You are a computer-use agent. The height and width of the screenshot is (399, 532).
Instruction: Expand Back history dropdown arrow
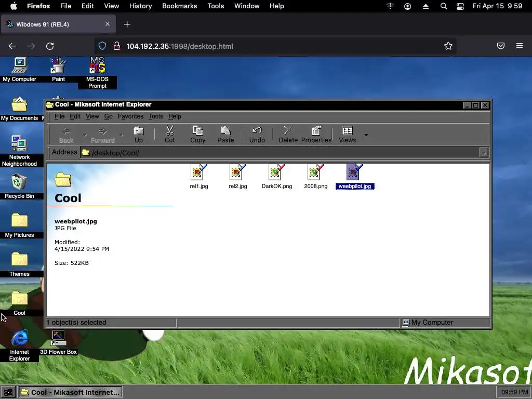pos(85,135)
